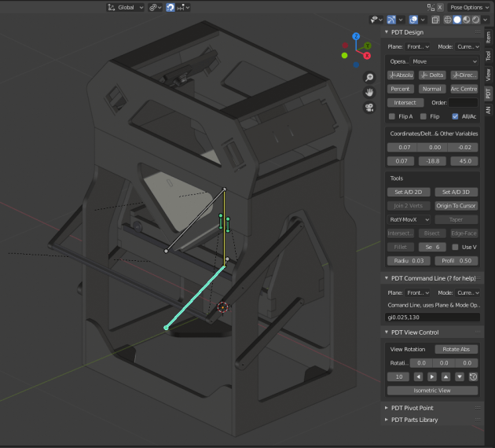
Task: Toggle the camera view icon
Action: [368, 107]
